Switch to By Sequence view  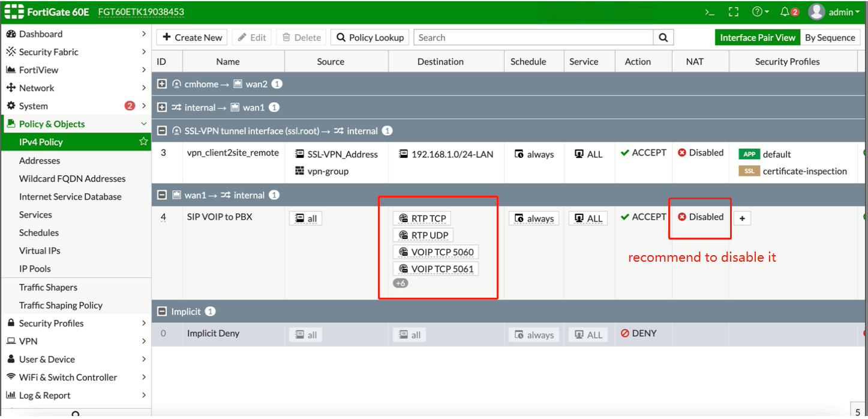(830, 37)
